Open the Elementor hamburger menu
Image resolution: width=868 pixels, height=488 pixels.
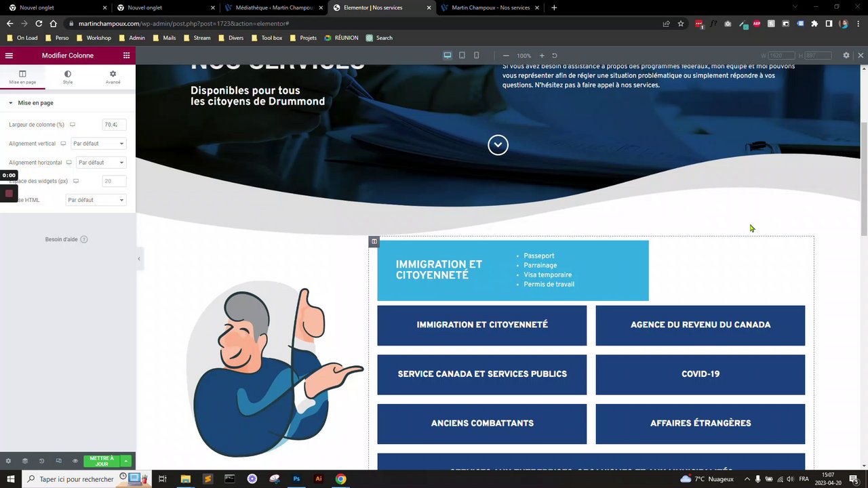tap(9, 56)
